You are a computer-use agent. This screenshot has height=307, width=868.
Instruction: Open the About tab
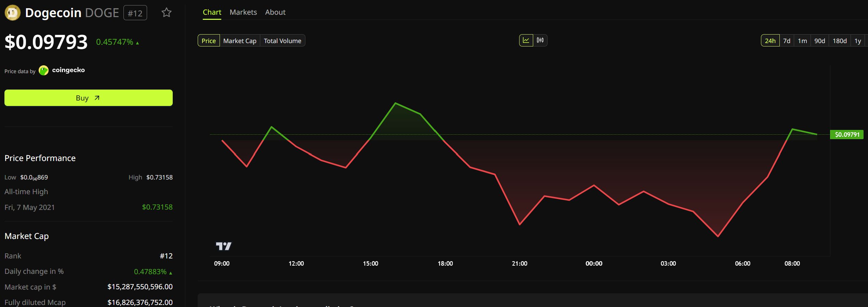(275, 12)
